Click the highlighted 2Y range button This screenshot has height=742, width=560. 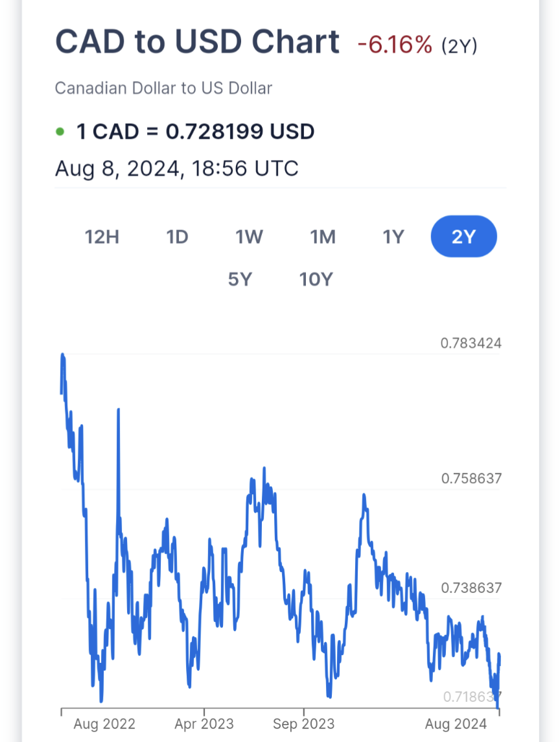tap(463, 237)
